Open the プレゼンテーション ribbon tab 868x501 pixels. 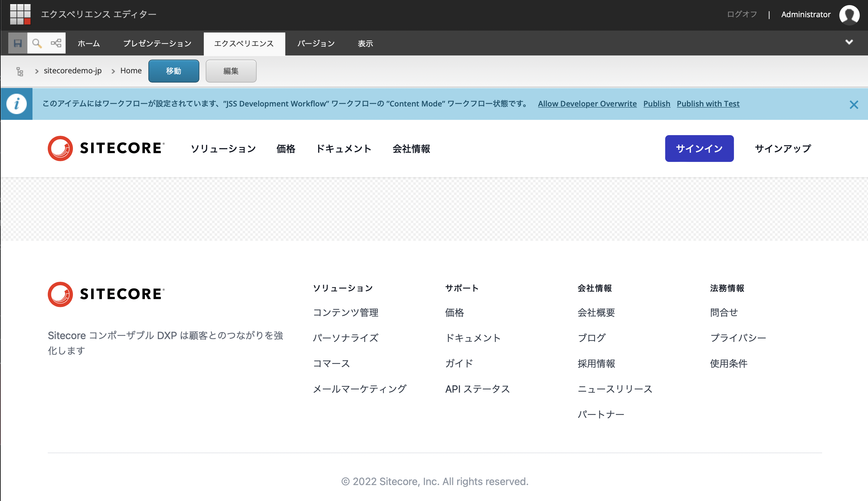pyautogui.click(x=157, y=43)
